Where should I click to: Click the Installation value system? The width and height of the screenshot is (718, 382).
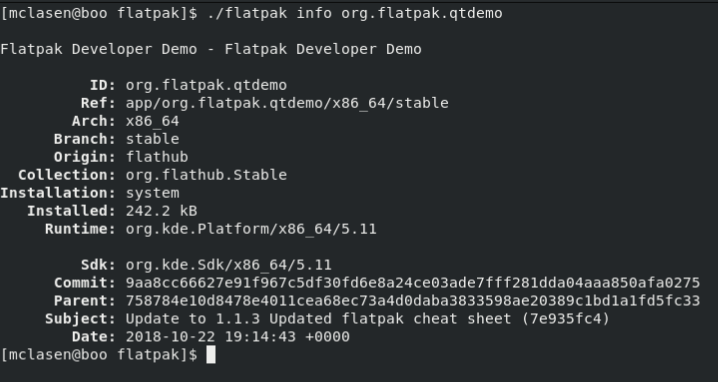point(152,193)
